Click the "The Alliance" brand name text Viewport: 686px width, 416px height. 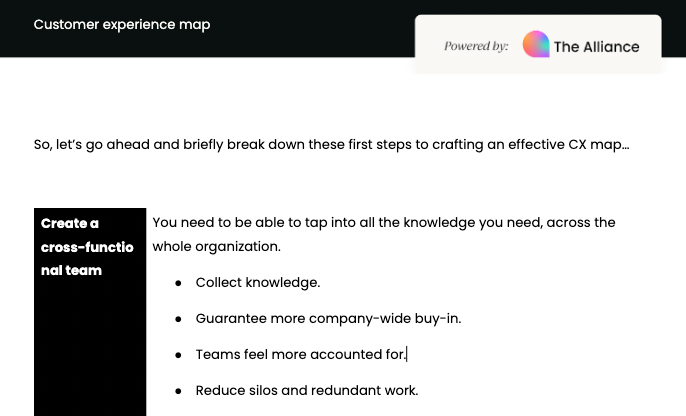click(596, 46)
